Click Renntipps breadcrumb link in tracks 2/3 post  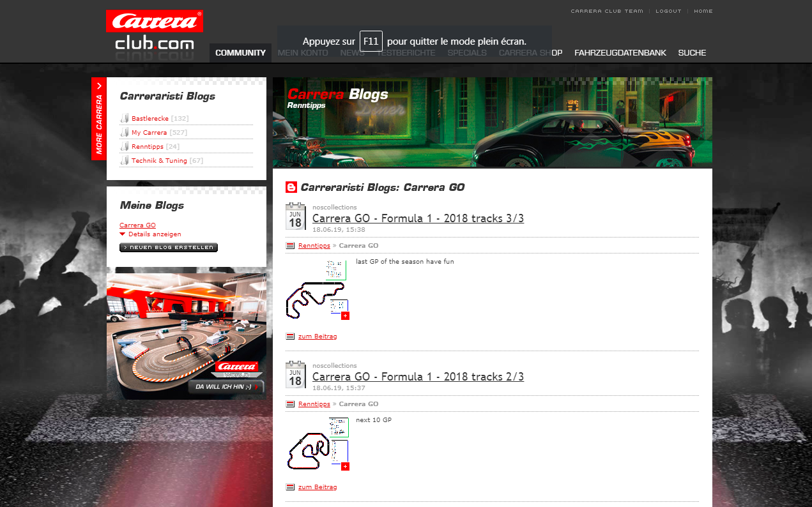tap(314, 404)
